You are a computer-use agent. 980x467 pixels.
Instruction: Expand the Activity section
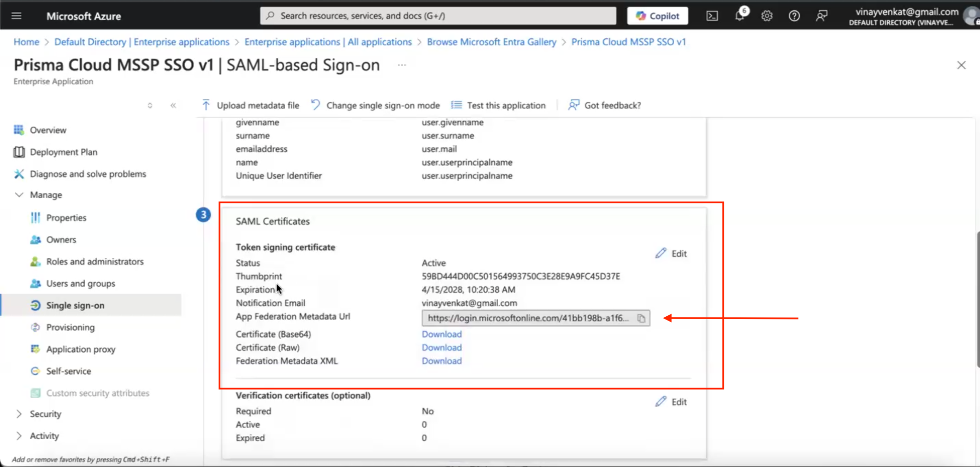click(19, 436)
